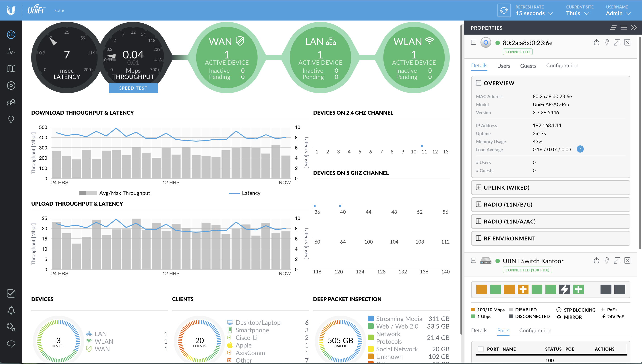Open the switch Configuration tab
Screen dimensions: 642x364
point(535,331)
